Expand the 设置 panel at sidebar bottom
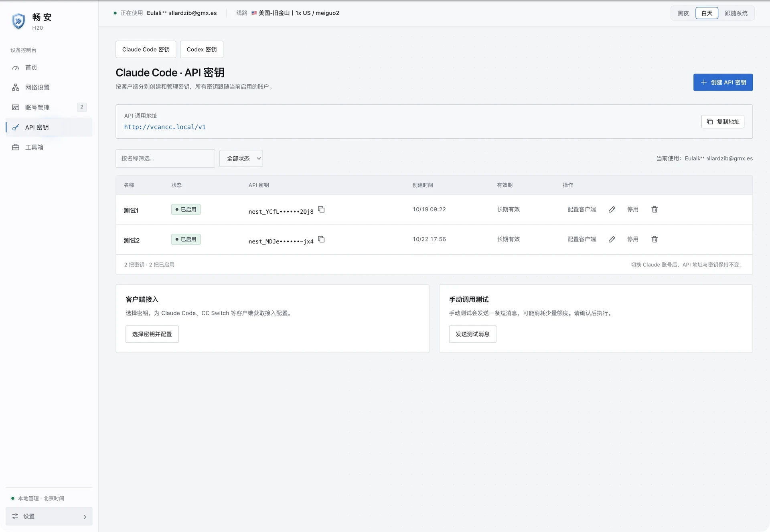The image size is (770, 532). [x=49, y=516]
